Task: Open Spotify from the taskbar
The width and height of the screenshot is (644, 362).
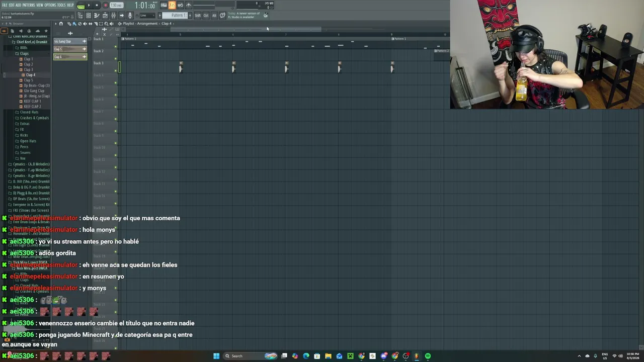Action: (x=428, y=356)
